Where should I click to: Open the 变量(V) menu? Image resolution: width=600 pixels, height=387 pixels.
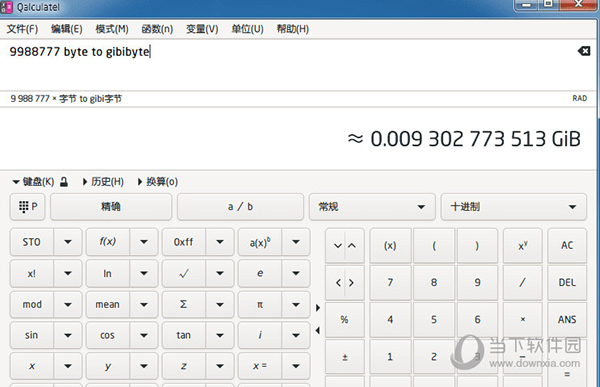point(202,29)
